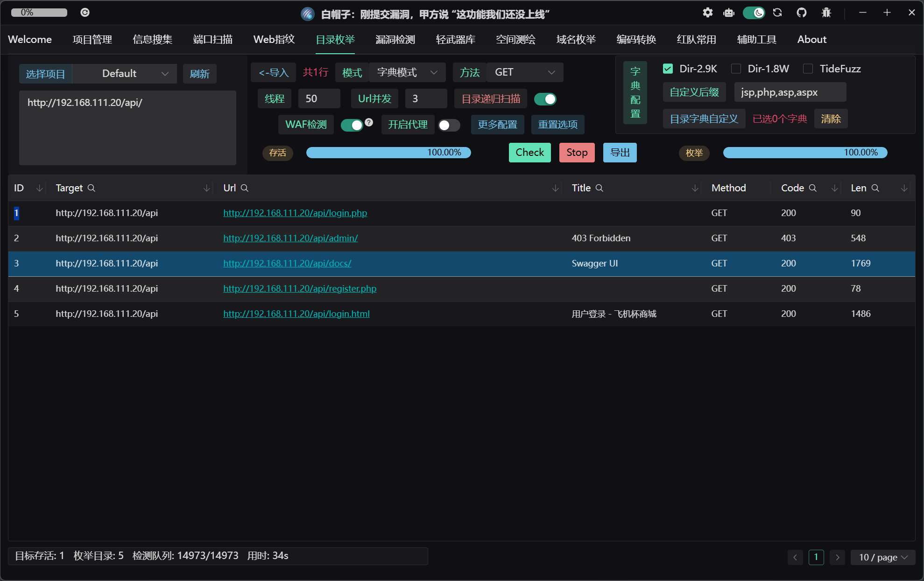Toggle dark mode moon switch
Viewport: 924px width, 581px height.
(754, 13)
